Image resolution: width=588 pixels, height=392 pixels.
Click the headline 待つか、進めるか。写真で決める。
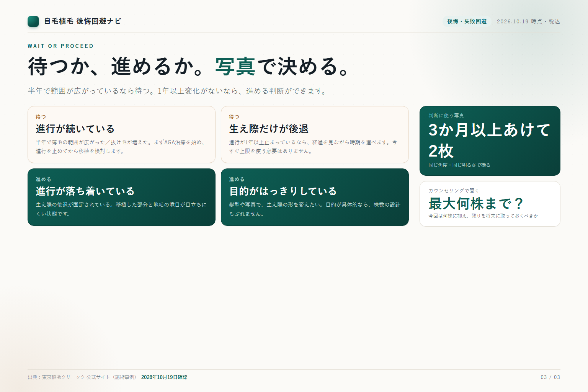click(x=189, y=66)
